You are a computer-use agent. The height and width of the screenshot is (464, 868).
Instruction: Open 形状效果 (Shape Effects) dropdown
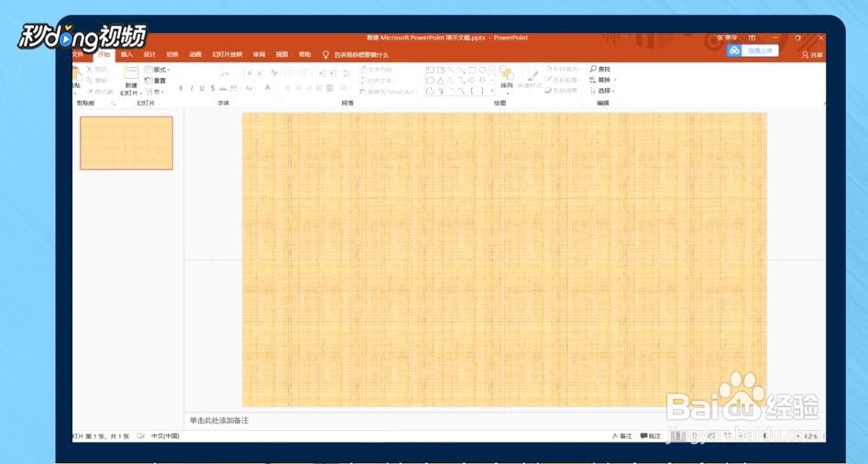[x=563, y=90]
